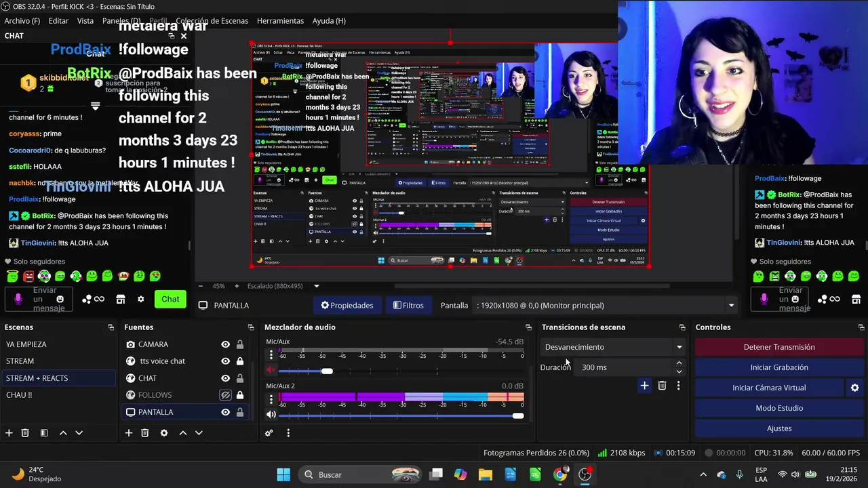Float the Controles dock panel
This screenshot has height=488, width=868.
pos(861,327)
